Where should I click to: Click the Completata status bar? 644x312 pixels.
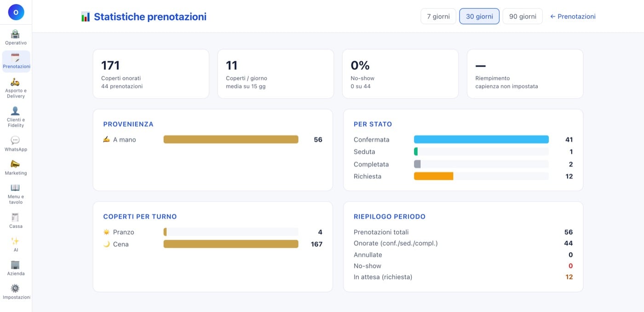pos(481,164)
